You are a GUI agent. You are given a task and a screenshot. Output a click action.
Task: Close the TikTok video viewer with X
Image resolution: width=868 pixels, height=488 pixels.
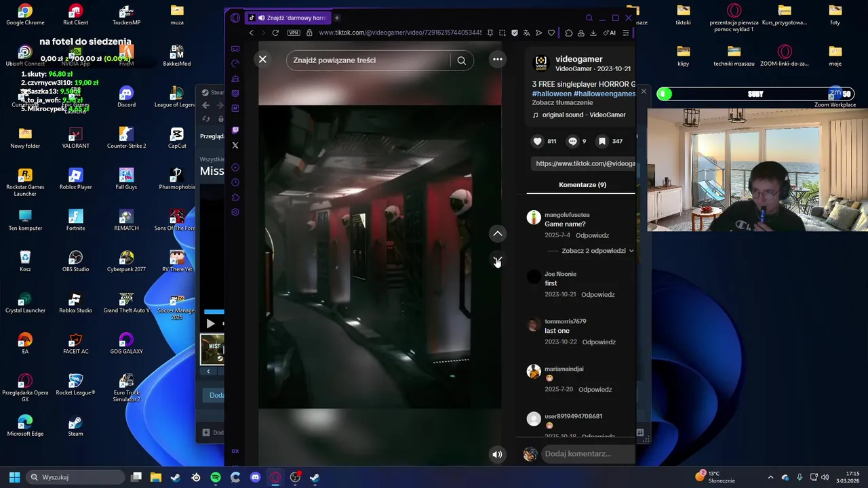tap(262, 60)
